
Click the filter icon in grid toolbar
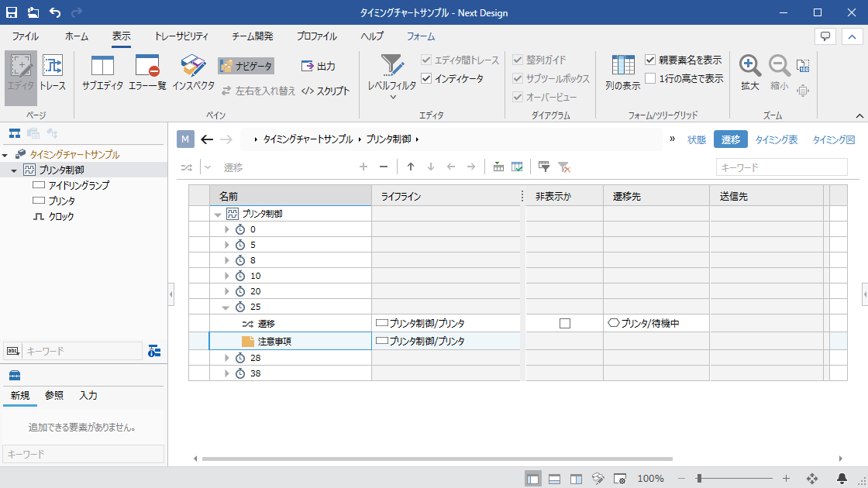pos(543,167)
